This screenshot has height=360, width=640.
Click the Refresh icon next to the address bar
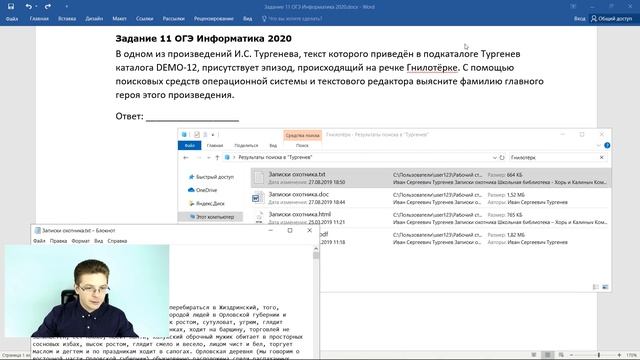(502, 158)
